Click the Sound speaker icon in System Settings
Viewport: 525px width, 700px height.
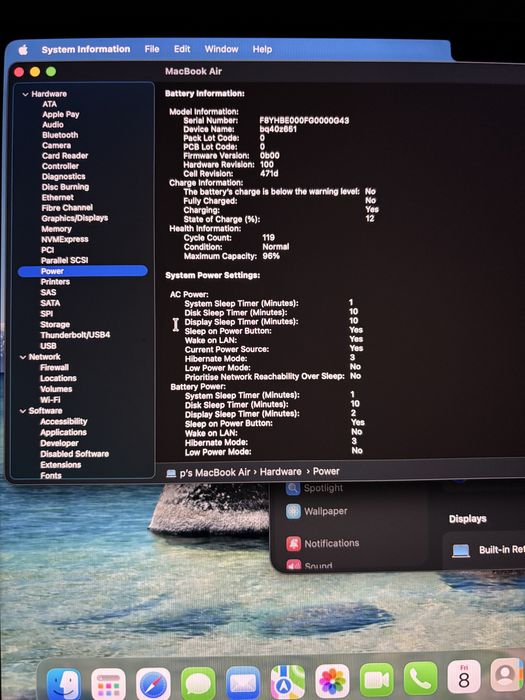pyautogui.click(x=293, y=565)
